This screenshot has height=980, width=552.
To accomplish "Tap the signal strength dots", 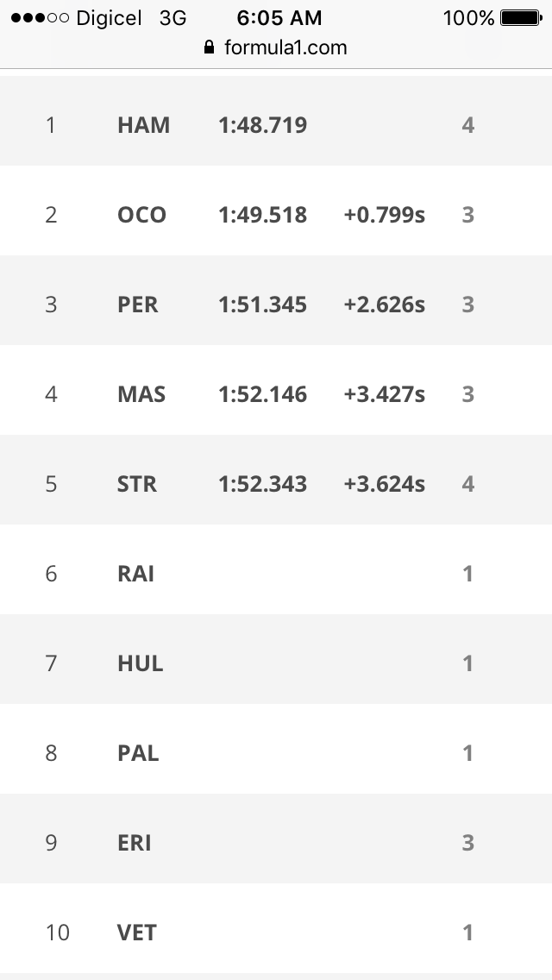I will (x=39, y=18).
